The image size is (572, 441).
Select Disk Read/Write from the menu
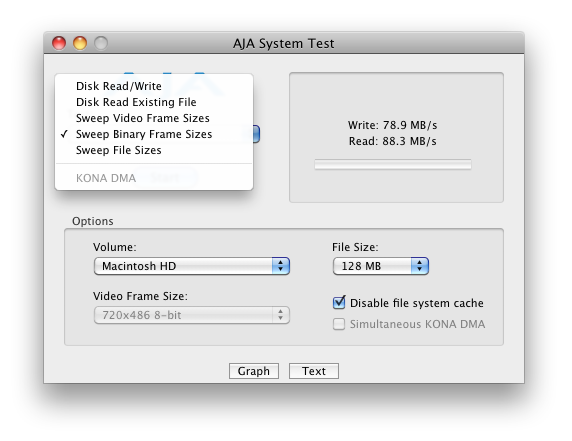coord(154,86)
